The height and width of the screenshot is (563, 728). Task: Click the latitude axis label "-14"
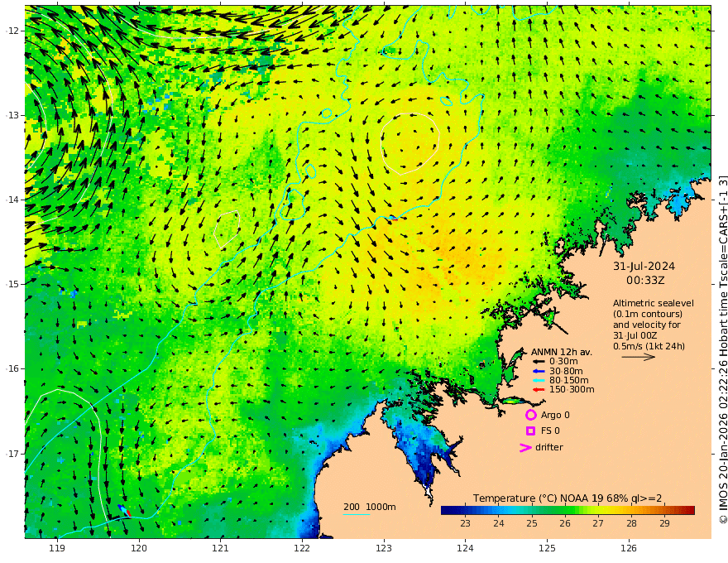coord(12,200)
